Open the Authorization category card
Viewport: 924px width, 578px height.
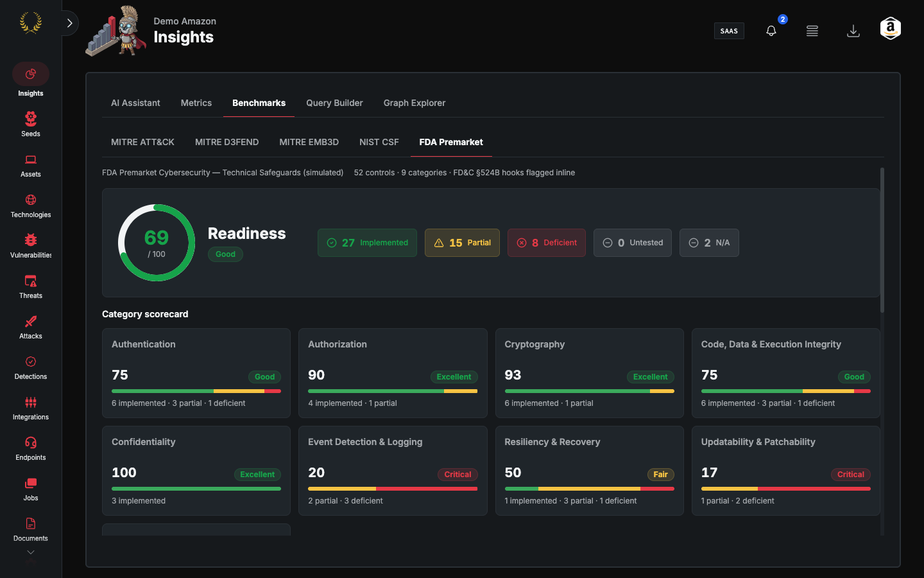[x=393, y=373]
